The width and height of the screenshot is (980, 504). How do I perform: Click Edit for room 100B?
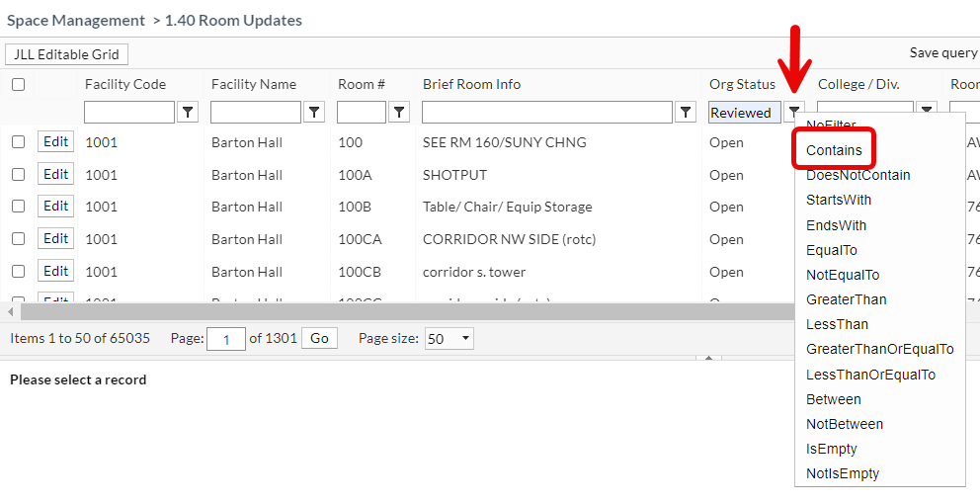(55, 206)
